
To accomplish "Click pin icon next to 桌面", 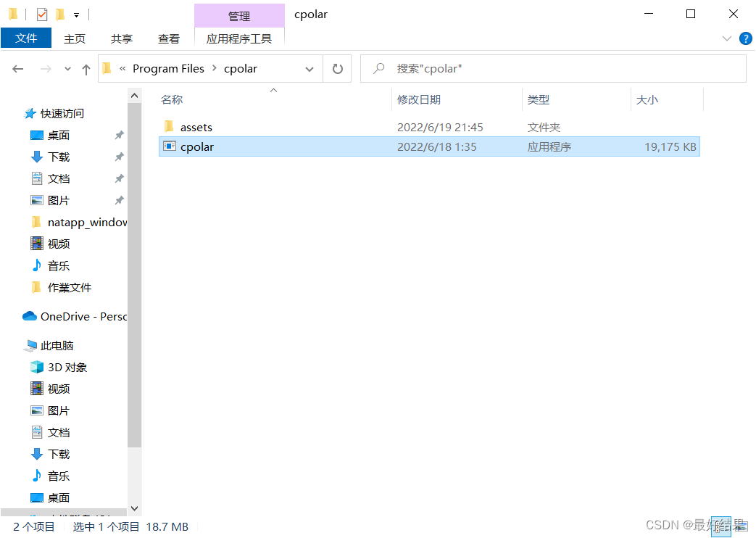I will pyautogui.click(x=119, y=135).
